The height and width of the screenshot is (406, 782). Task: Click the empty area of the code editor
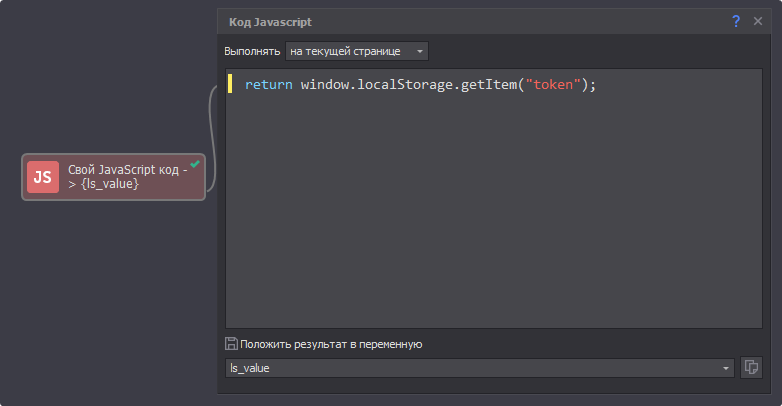[490, 220]
